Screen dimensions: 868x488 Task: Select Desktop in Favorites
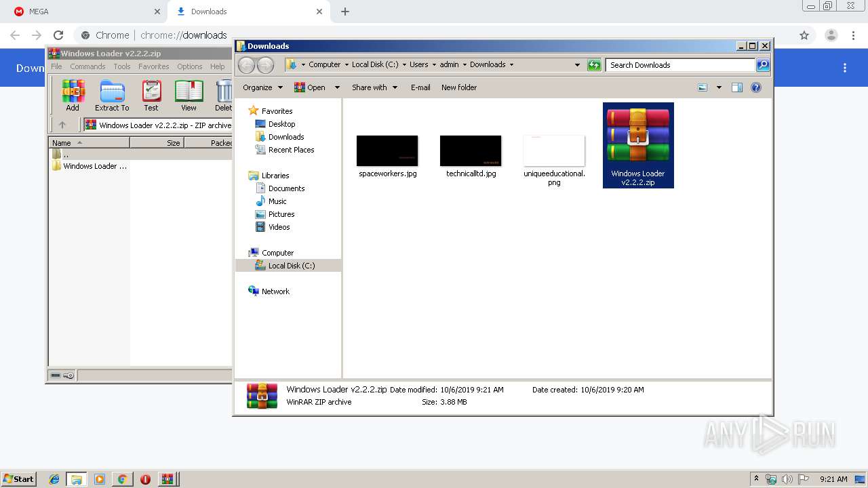click(x=275, y=124)
